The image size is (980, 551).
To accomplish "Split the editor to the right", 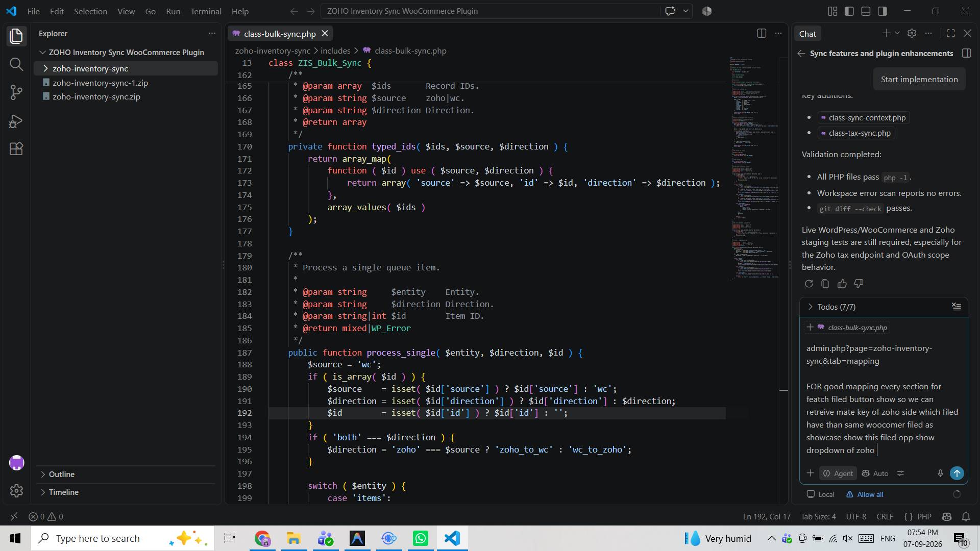I will pos(762,34).
